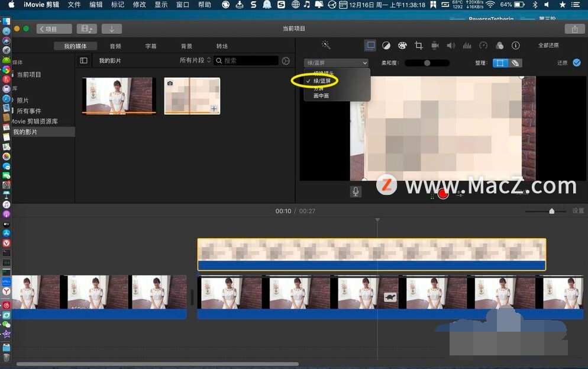Open the 帮助 menu in menu bar
Viewport: 588px width, 369px height.
click(204, 5)
